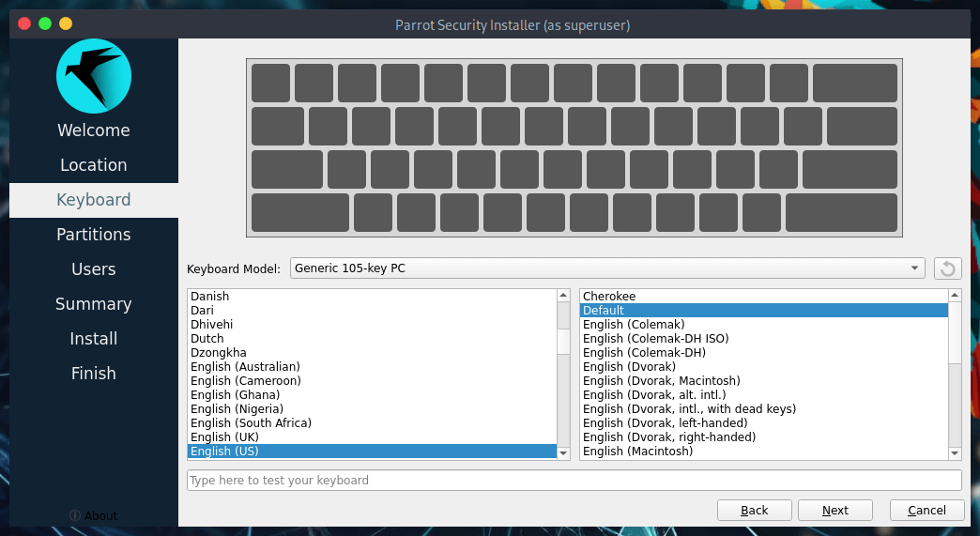Click the Next button

click(835, 510)
